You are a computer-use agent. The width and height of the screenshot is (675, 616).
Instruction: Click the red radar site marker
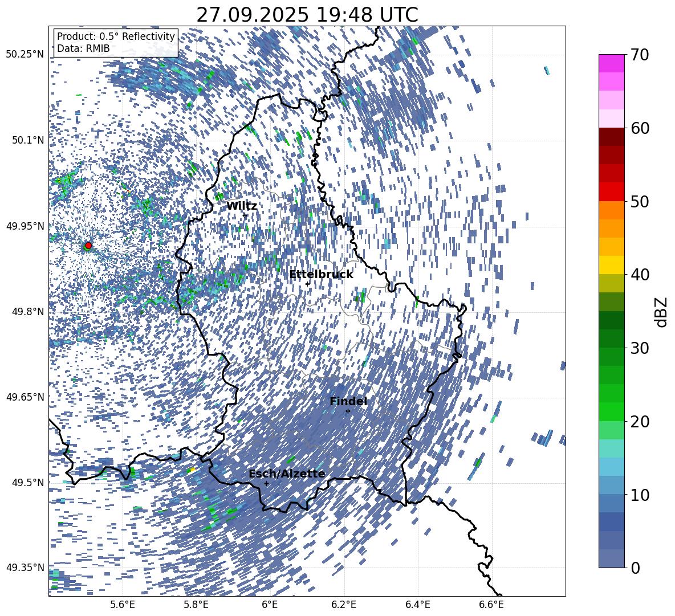coord(88,245)
